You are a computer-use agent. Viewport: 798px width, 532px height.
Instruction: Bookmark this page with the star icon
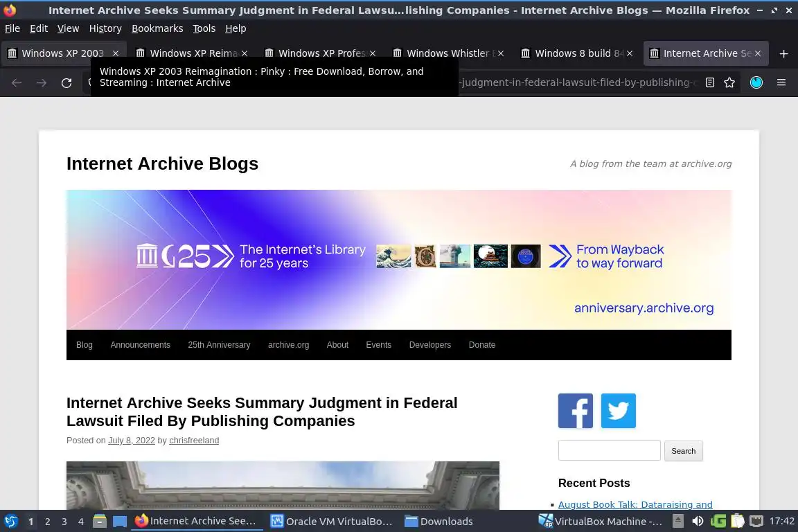click(x=729, y=82)
